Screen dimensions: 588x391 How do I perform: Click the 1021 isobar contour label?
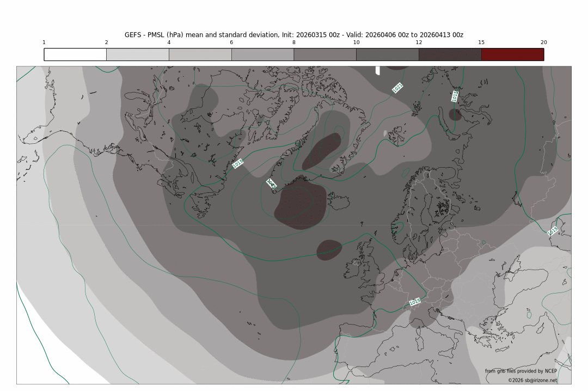397,87
